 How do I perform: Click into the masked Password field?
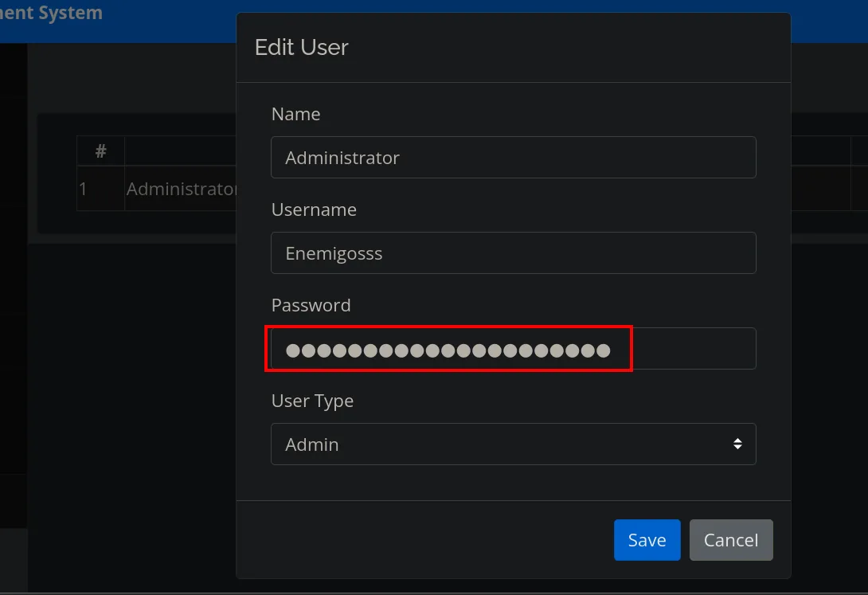click(x=513, y=349)
